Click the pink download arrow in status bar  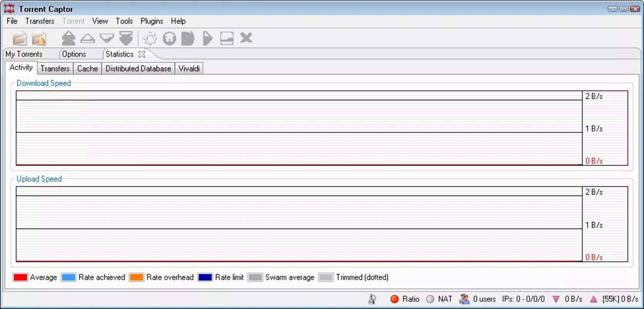click(556, 299)
